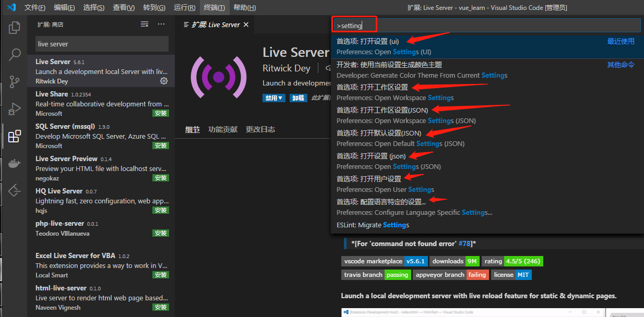Open issue link #78
Viewport: 644px width, 317px height.
[x=464, y=243]
